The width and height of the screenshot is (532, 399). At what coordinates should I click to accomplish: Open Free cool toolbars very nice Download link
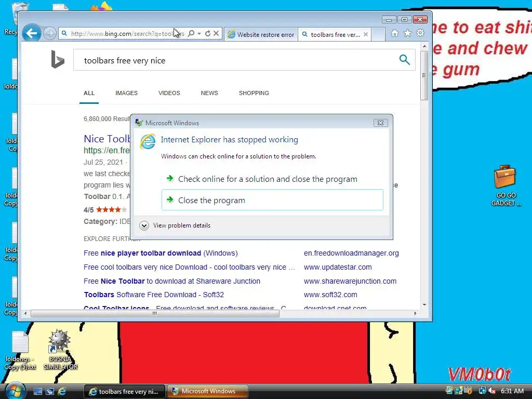click(189, 267)
